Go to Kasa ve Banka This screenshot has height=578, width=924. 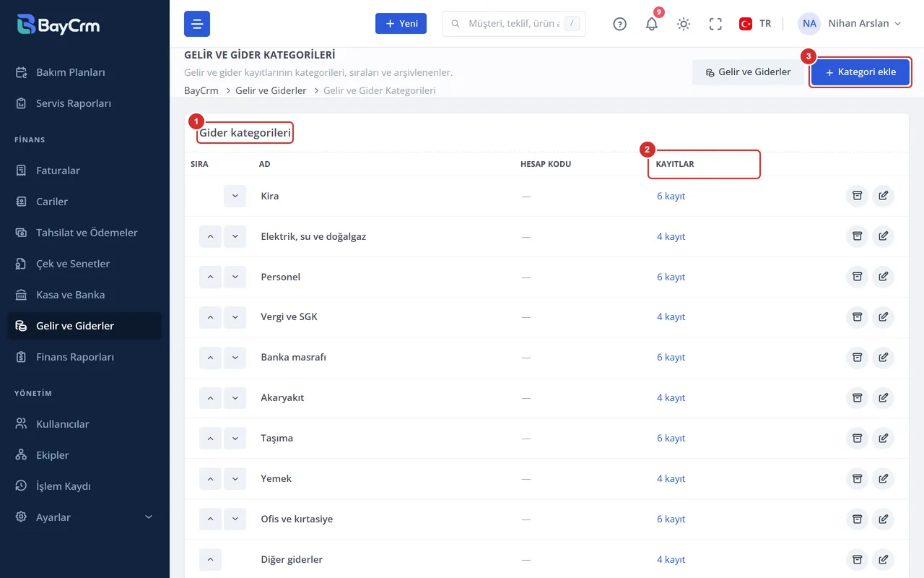point(84,295)
